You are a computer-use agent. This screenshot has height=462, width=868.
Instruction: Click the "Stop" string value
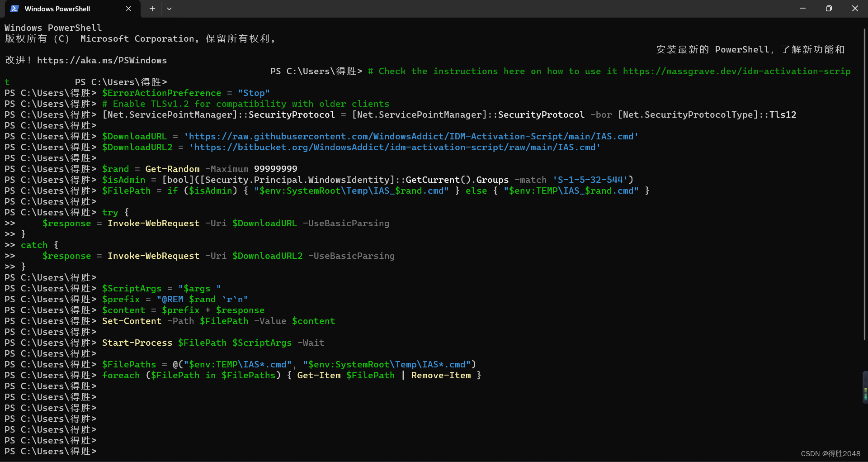254,93
